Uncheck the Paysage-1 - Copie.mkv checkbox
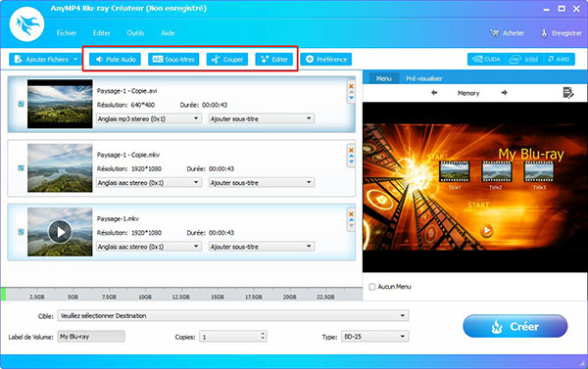 [x=22, y=168]
